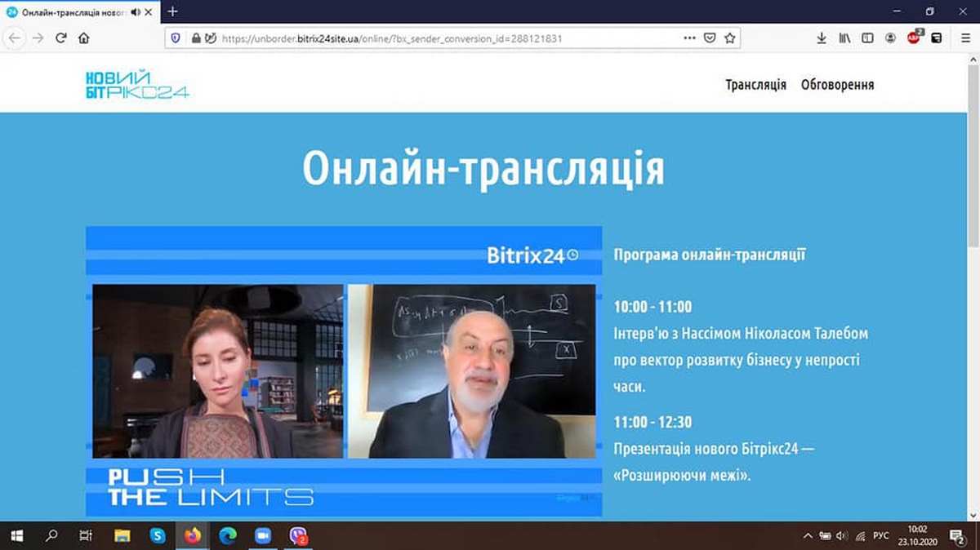Mute the tab's audio

135,12
